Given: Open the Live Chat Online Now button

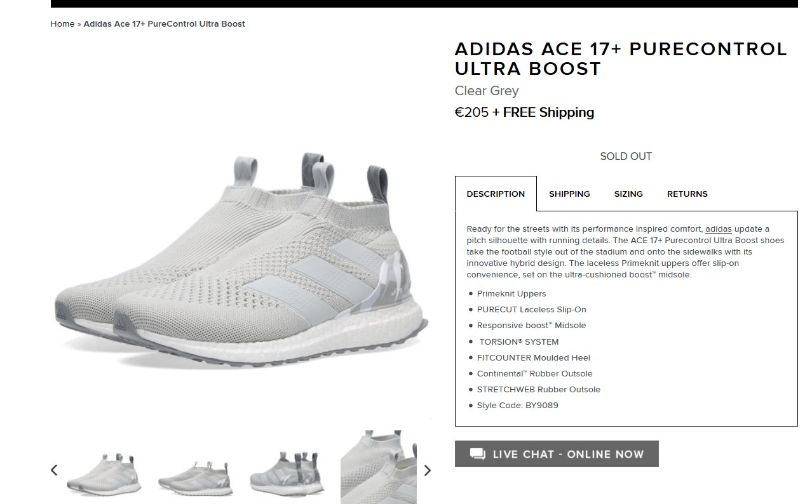Looking at the screenshot, I should tap(557, 454).
